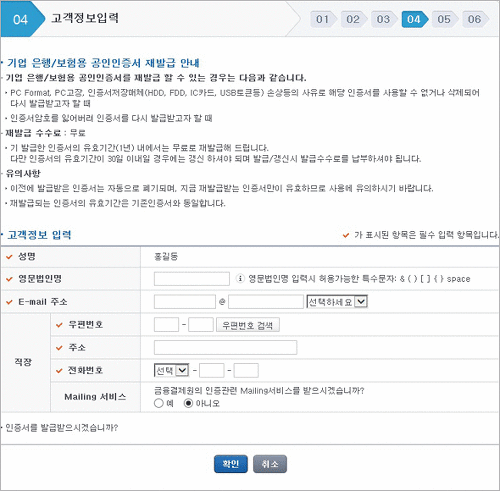Click the 고객정보 입력 section heading
Screen dimensions: 500x491
coord(39,235)
